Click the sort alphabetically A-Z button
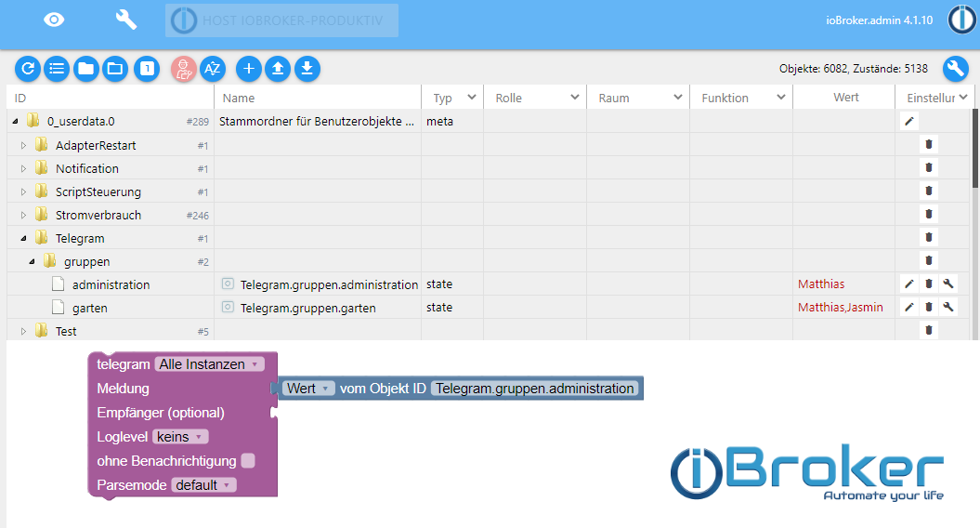 pos(213,68)
